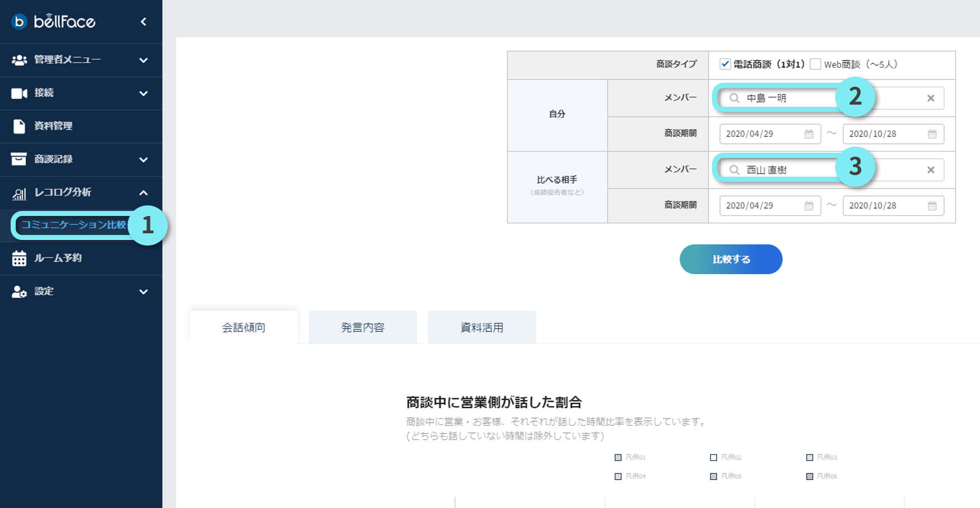The height and width of the screenshot is (508, 980).
Task: Select コミュニケーション比較 submenu item
Action: pyautogui.click(x=73, y=225)
